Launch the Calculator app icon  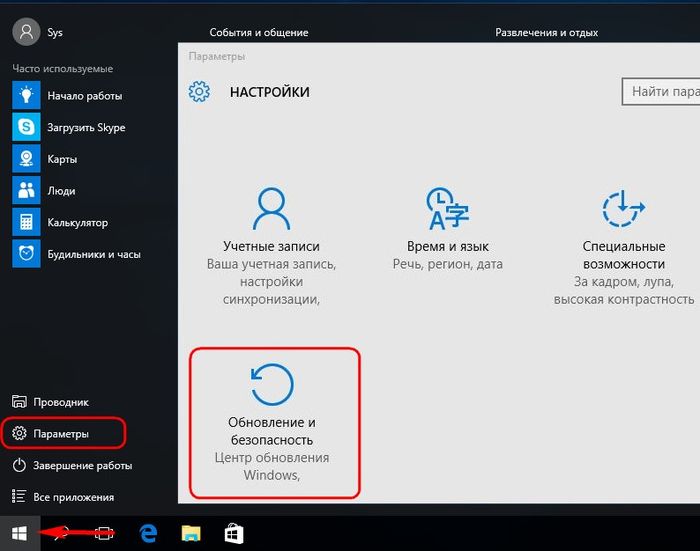point(25,222)
